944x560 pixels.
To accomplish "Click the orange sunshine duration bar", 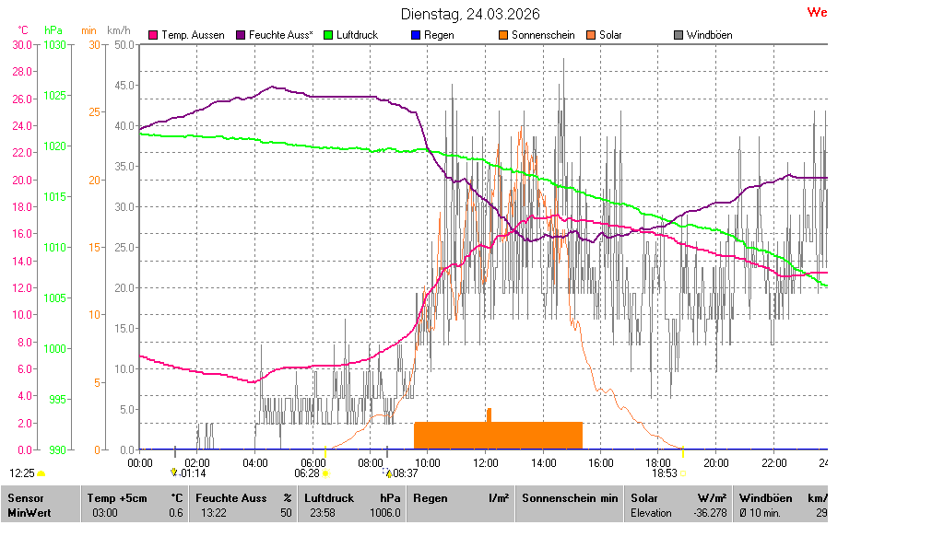I will pyautogui.click(x=498, y=435).
